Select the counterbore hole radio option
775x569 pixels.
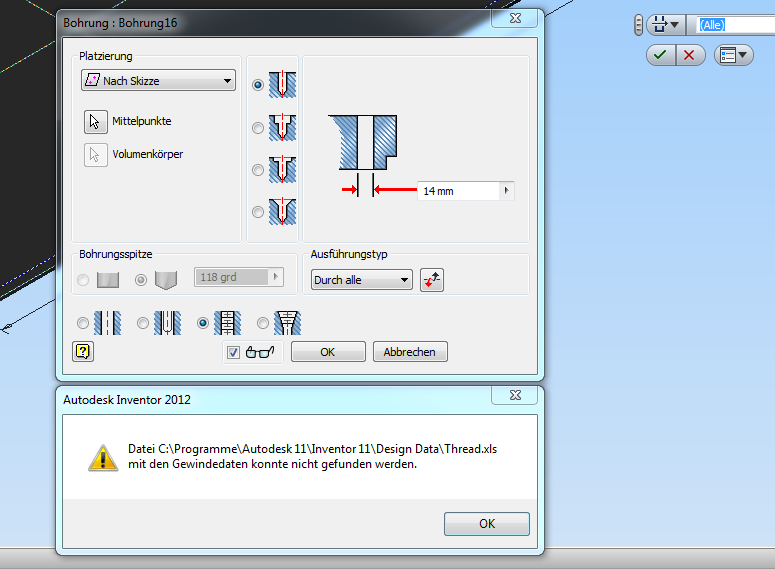coord(258,128)
